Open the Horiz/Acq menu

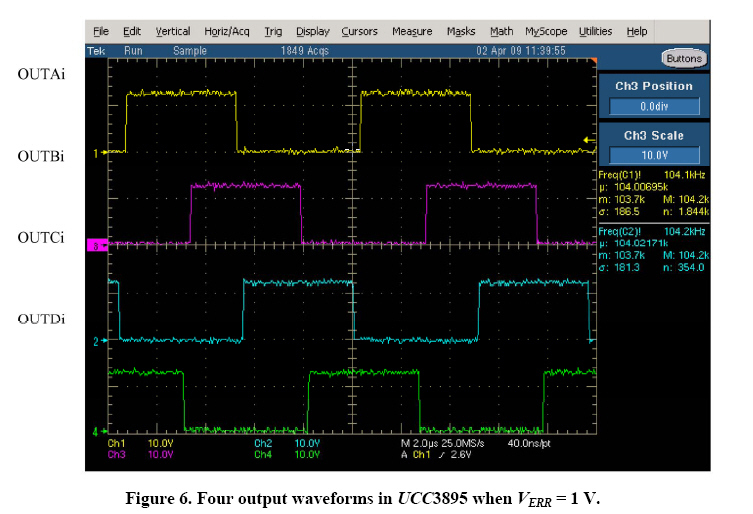[227, 31]
